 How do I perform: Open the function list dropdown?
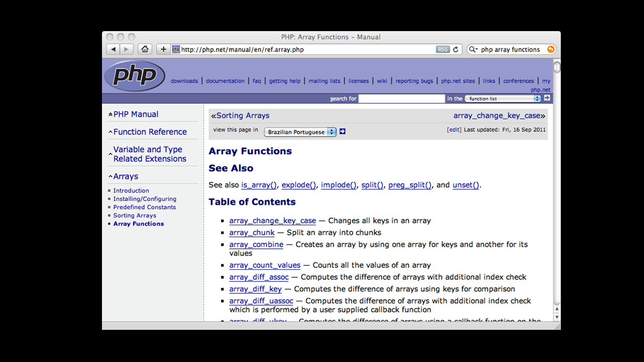tap(503, 99)
